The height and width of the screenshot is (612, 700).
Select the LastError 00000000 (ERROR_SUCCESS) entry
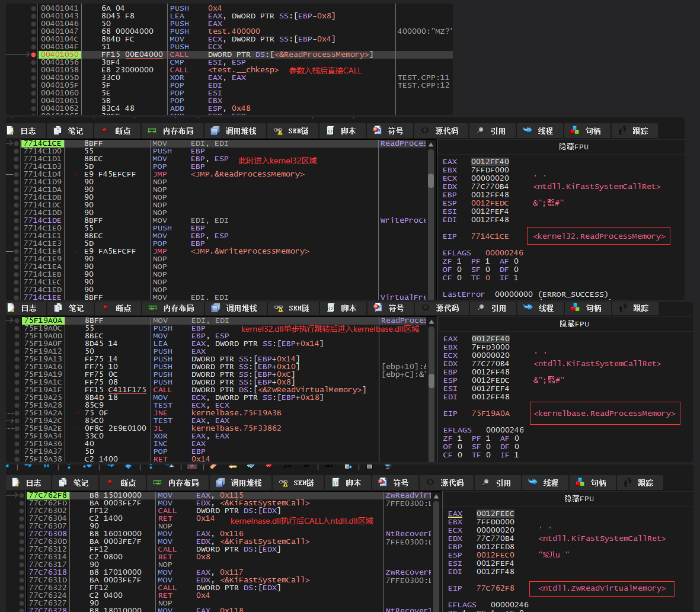point(526,294)
